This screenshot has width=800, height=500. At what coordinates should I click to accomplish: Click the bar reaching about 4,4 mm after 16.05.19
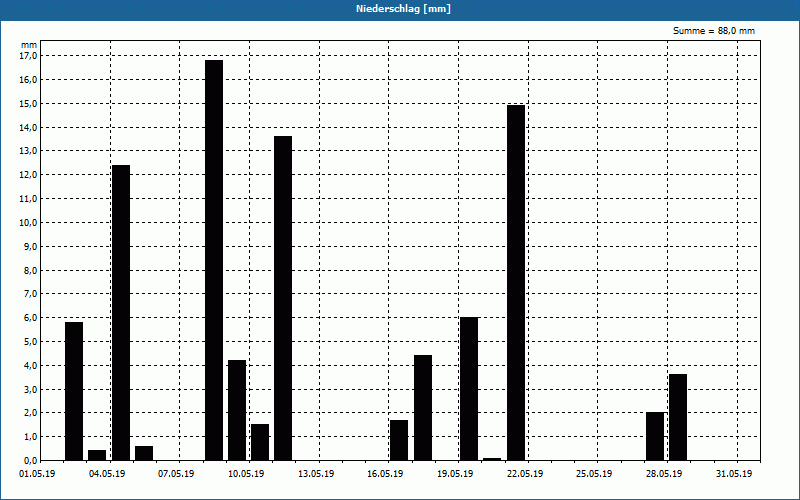tap(423, 408)
